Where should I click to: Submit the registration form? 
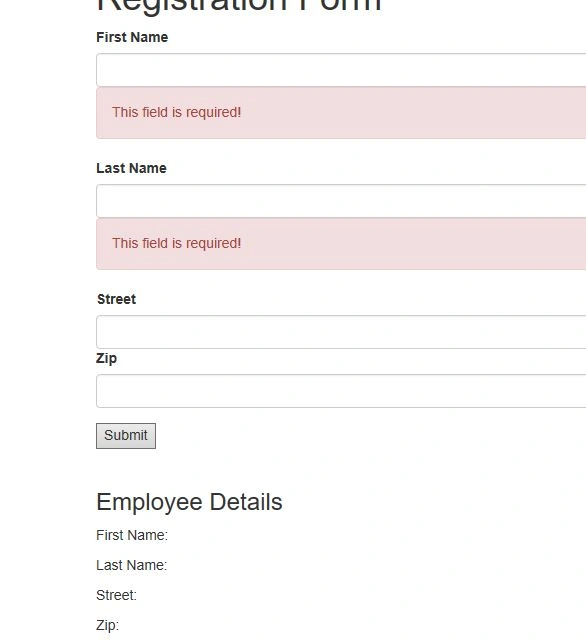(x=126, y=436)
